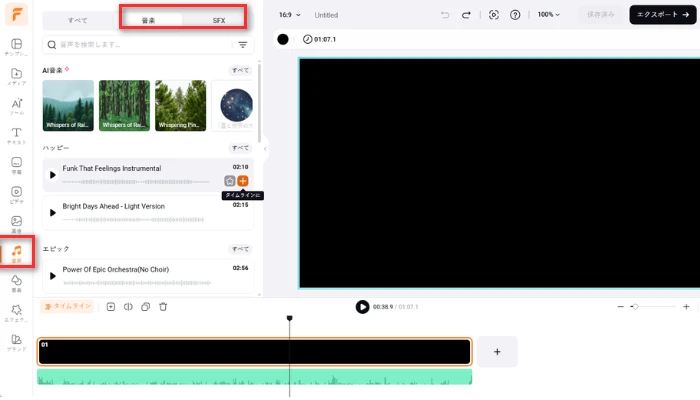This screenshot has height=400, width=700.
Task: Click the split clip icon in timeline toolbar
Action: click(x=128, y=307)
